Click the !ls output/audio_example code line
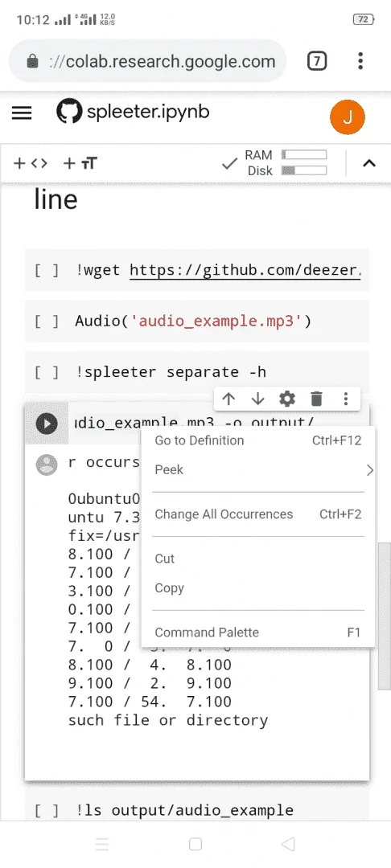Viewport: 391px width, 868px height. click(x=184, y=811)
